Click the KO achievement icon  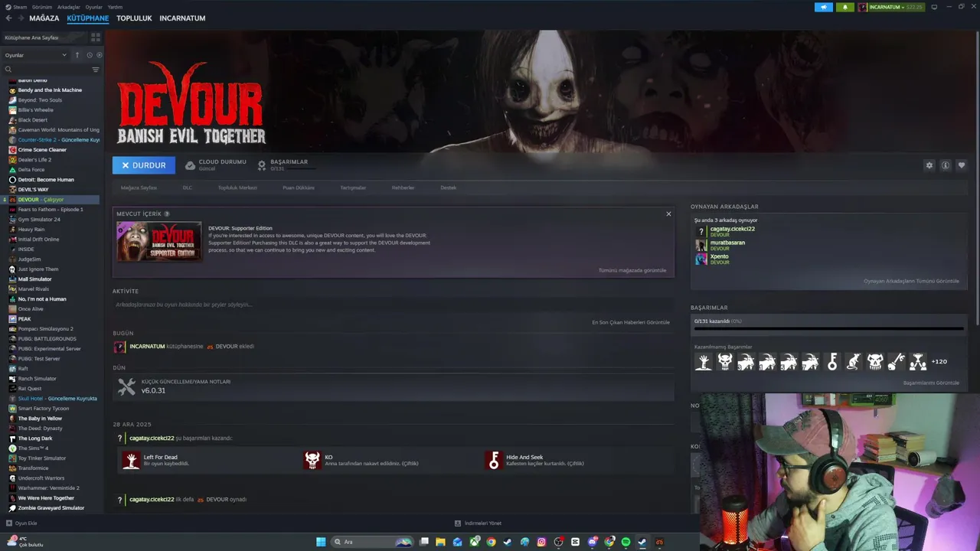pos(312,460)
